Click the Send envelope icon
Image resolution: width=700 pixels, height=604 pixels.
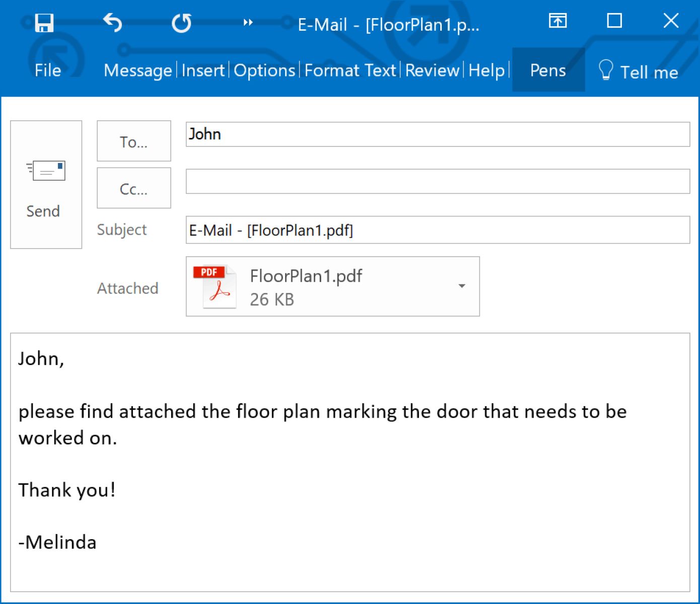point(46,171)
